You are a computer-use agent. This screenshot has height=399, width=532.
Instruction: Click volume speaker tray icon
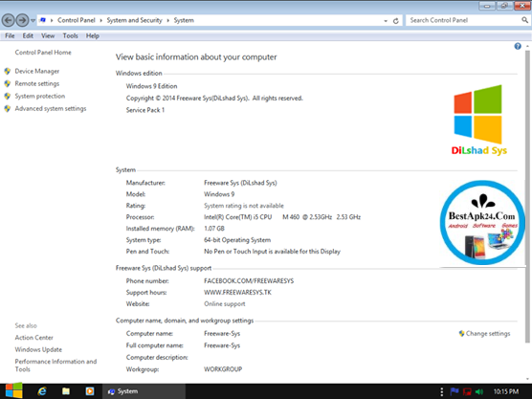point(479,392)
